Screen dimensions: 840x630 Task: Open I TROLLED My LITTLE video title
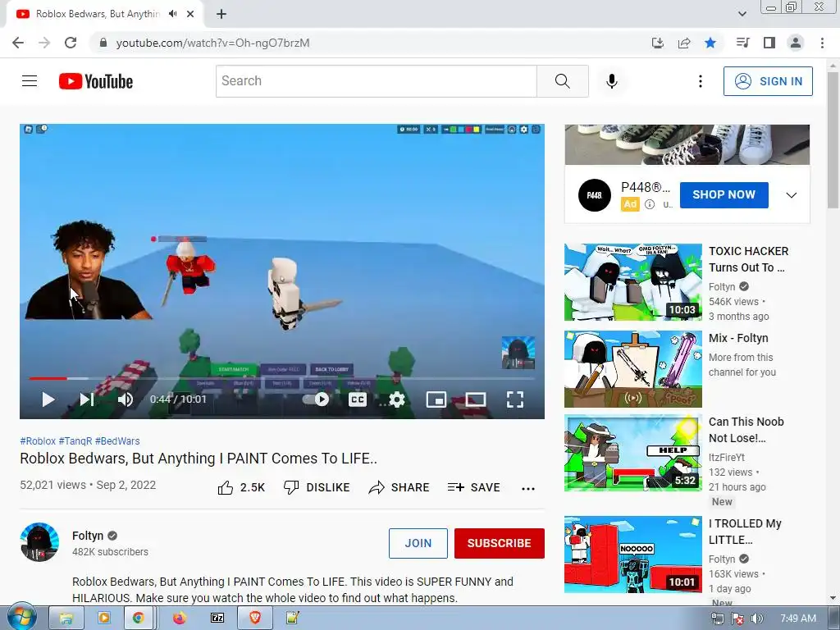(745, 532)
